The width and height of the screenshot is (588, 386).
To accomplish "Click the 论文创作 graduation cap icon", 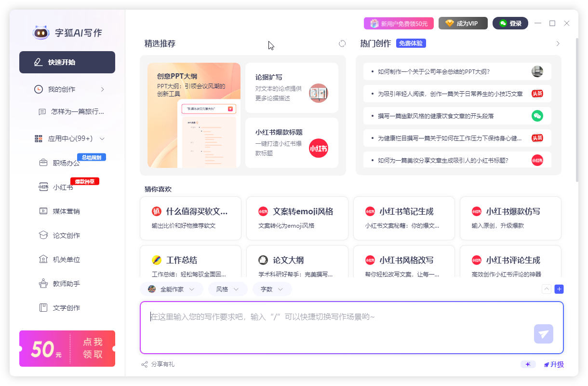I will tap(43, 235).
